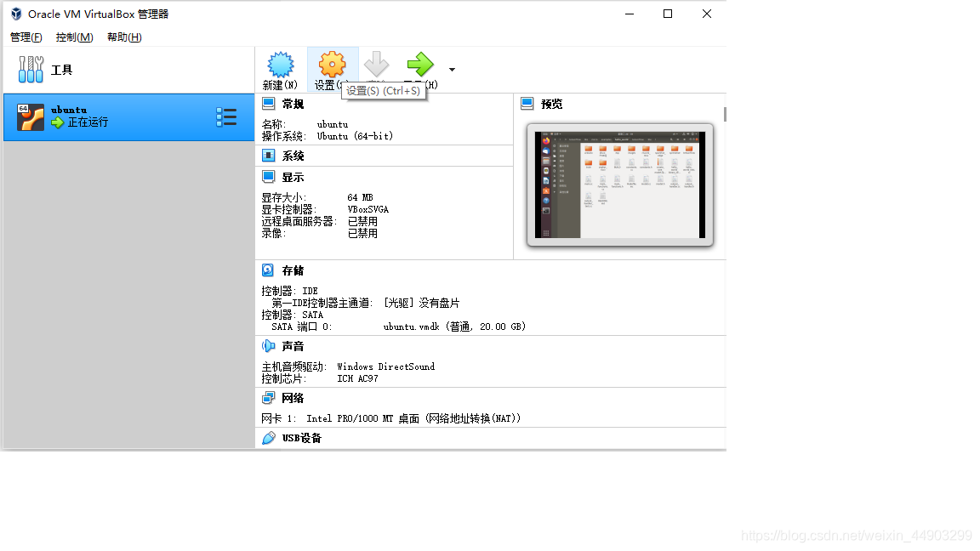
Task: Click the grey Discard down-arrow icon
Action: click(376, 64)
